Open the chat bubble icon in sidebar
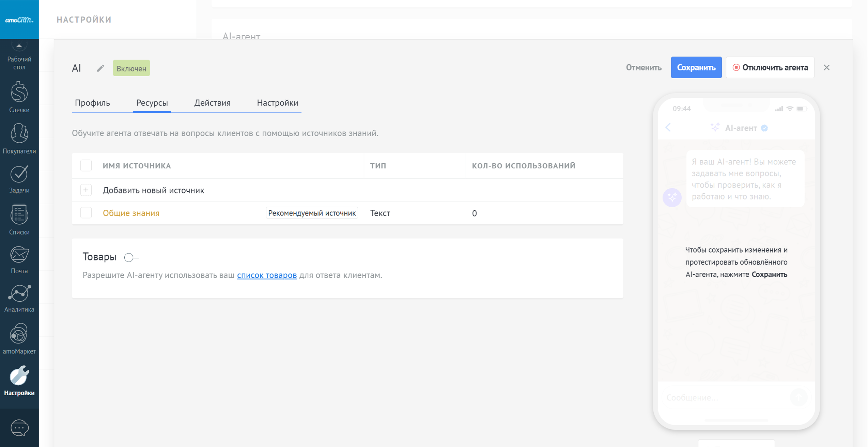The width and height of the screenshot is (868, 447). pyautogui.click(x=19, y=428)
